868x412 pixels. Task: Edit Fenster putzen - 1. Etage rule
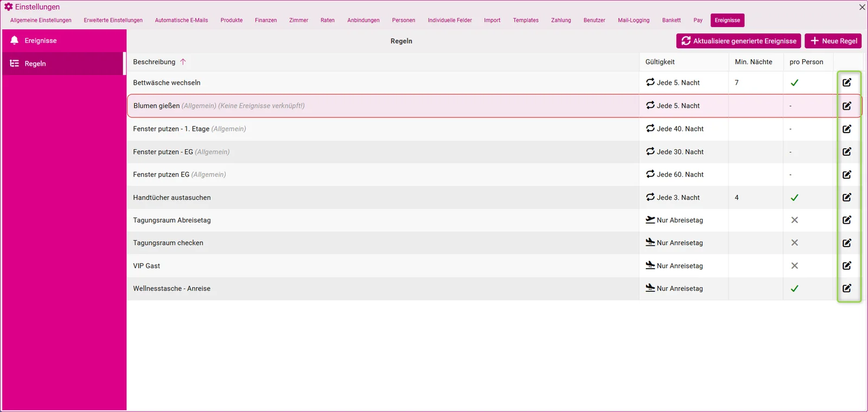[x=847, y=129]
